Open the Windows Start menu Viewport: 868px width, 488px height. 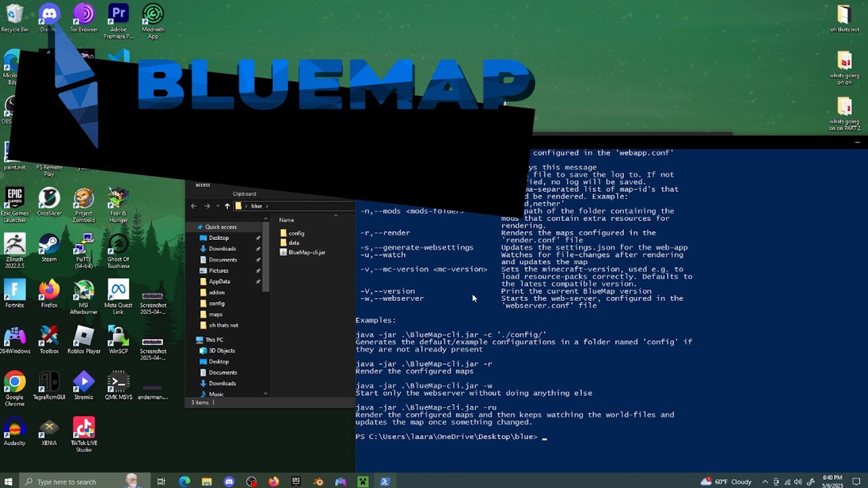[8, 482]
